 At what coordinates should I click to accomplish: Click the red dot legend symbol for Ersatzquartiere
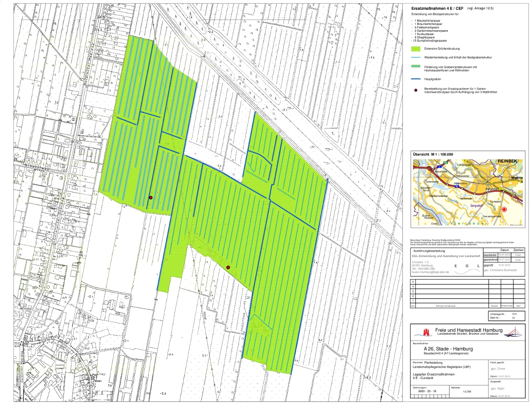click(x=416, y=90)
